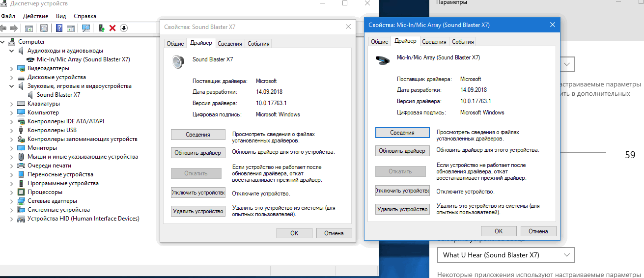Click the Контроллеры запоминающих устройств icon
644x278 pixels.
coord(21,139)
